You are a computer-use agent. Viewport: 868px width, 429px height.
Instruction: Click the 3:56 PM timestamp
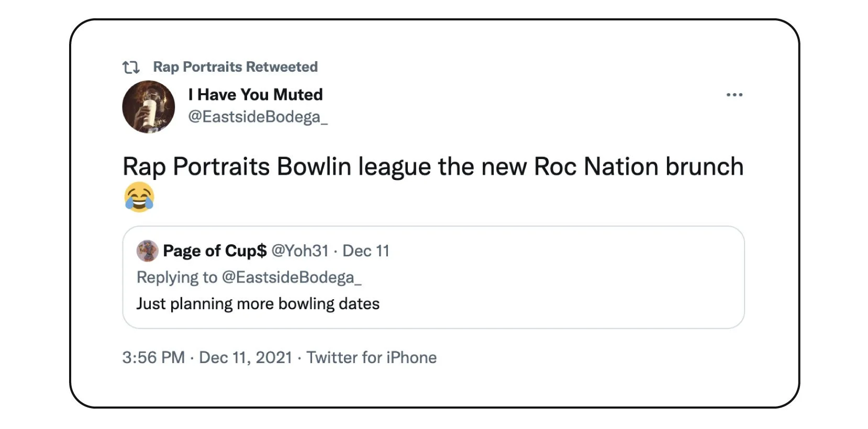coord(153,357)
